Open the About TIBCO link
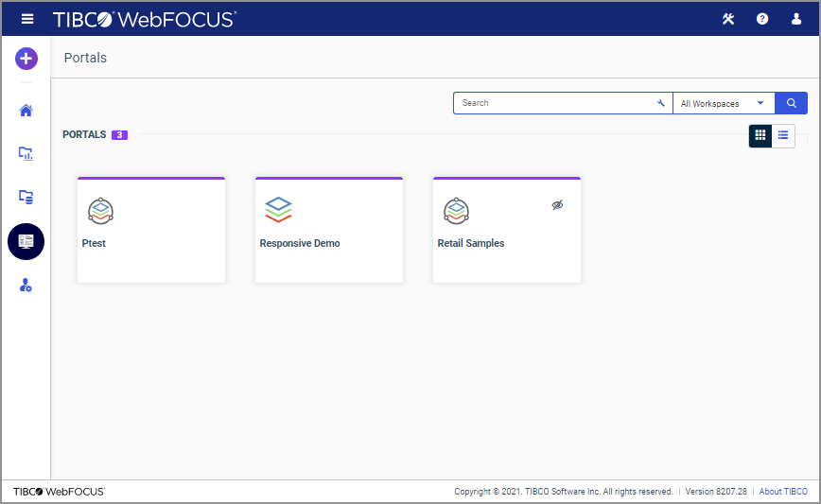Image resolution: width=821 pixels, height=504 pixels. point(783,492)
